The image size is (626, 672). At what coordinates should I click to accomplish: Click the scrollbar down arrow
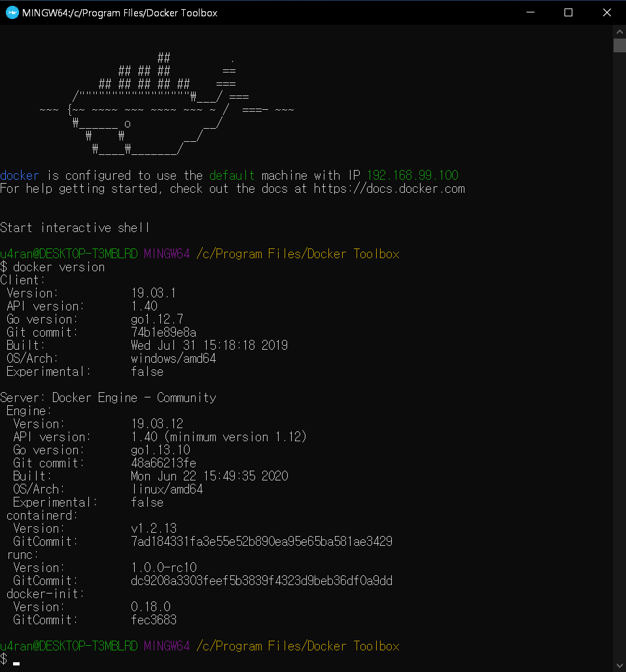[619, 665]
